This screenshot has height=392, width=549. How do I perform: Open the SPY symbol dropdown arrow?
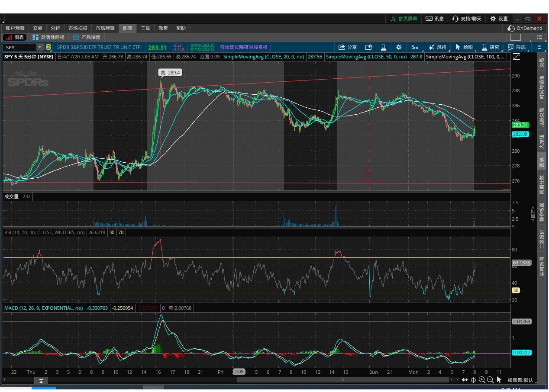(x=40, y=47)
